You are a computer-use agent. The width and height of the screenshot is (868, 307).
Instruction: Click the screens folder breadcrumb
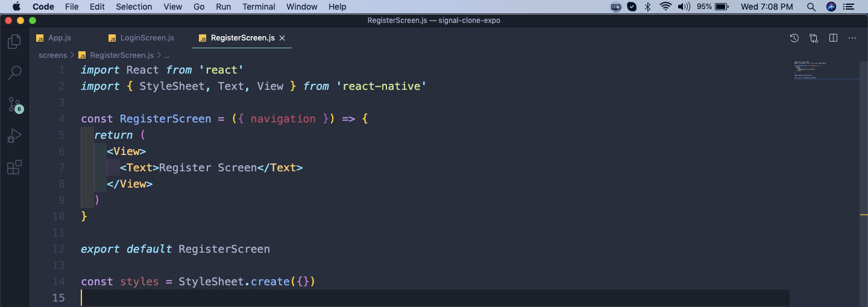coord(53,55)
